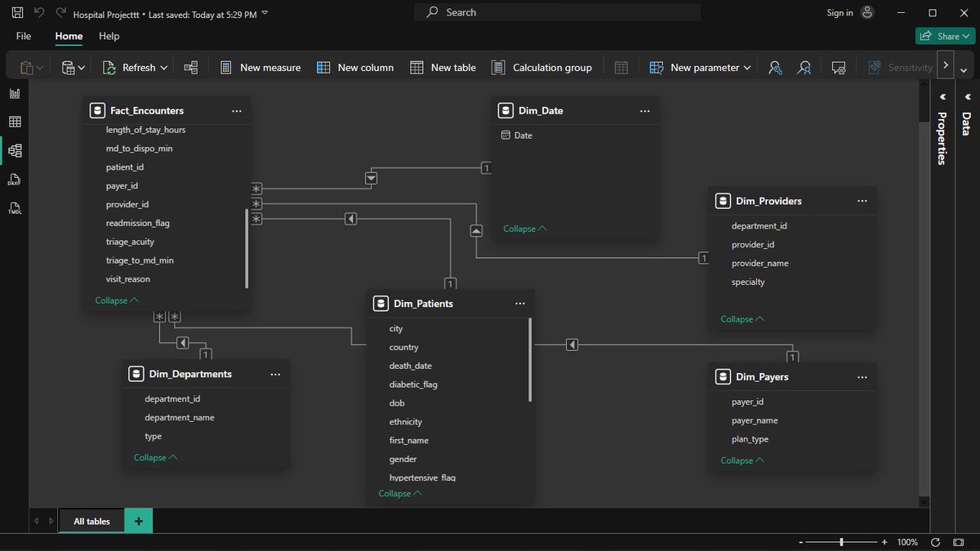Expand the Data pane
The width and height of the screenshot is (980, 551).
pos(968,96)
